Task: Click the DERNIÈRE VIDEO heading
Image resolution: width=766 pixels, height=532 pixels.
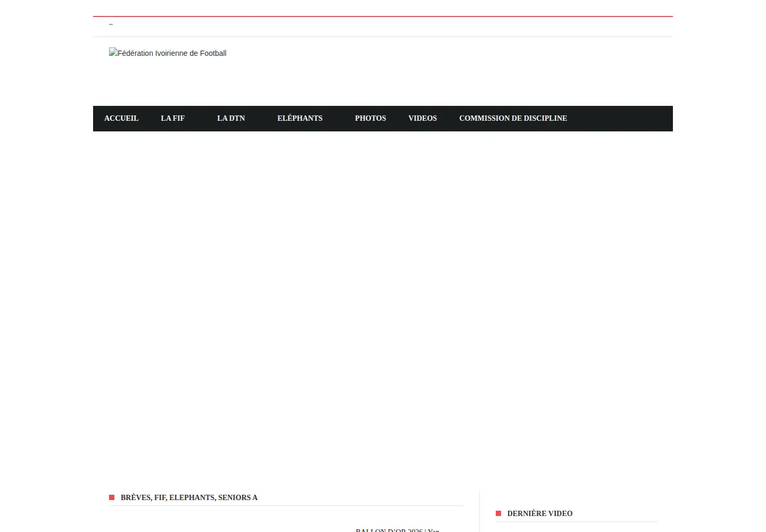Action: click(x=540, y=513)
